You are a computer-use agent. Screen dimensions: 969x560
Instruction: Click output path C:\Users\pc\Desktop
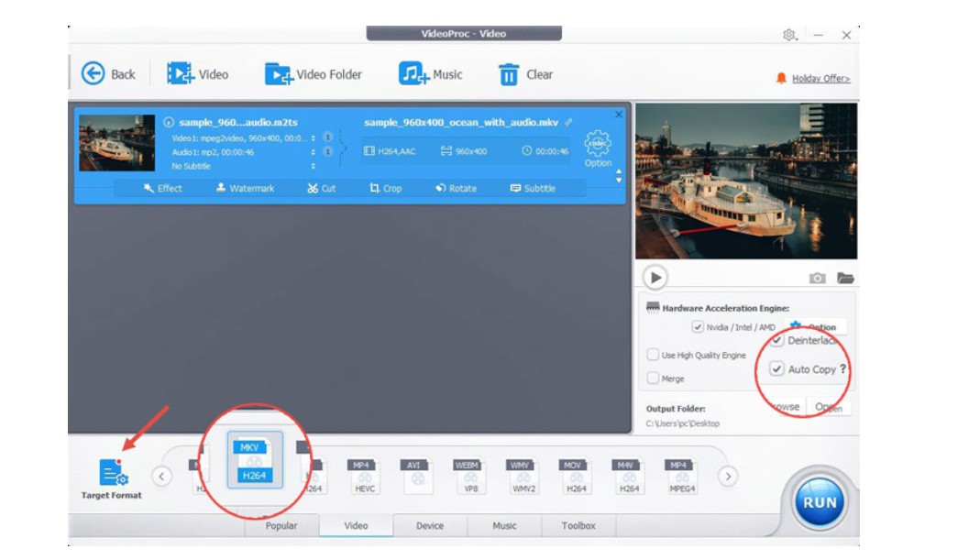click(x=683, y=423)
